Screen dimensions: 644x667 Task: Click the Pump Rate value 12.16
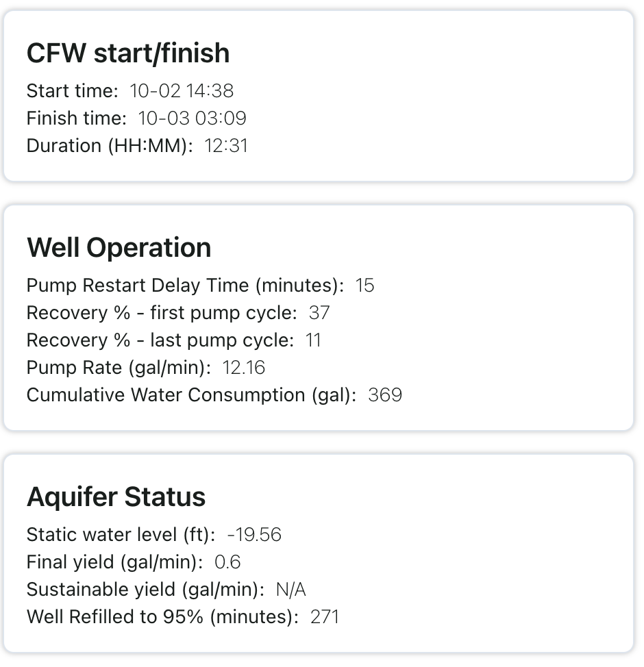tap(243, 368)
